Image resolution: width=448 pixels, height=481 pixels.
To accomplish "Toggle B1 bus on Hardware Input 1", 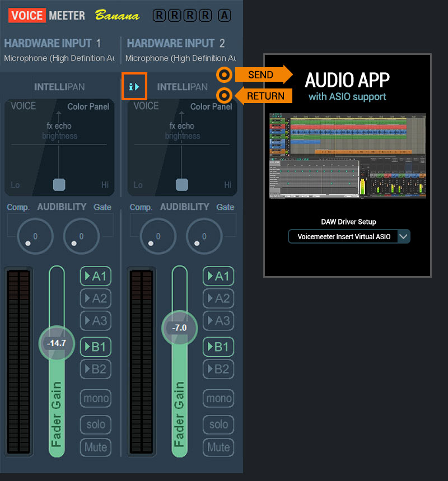I will pyautogui.click(x=95, y=347).
